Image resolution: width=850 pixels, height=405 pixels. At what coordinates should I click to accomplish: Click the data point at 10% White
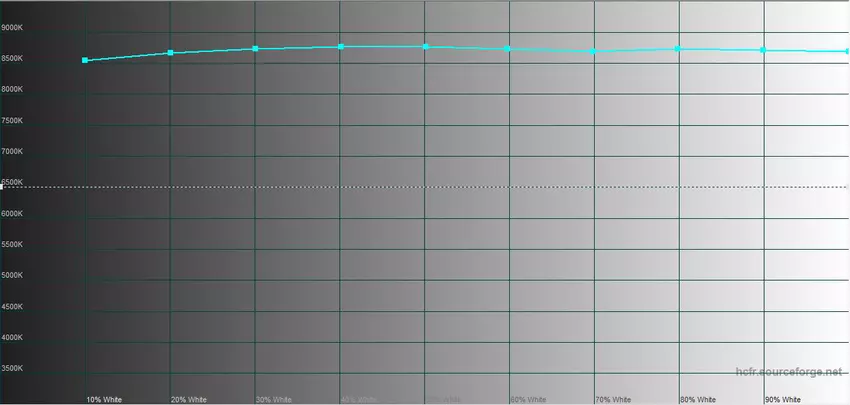click(x=85, y=61)
